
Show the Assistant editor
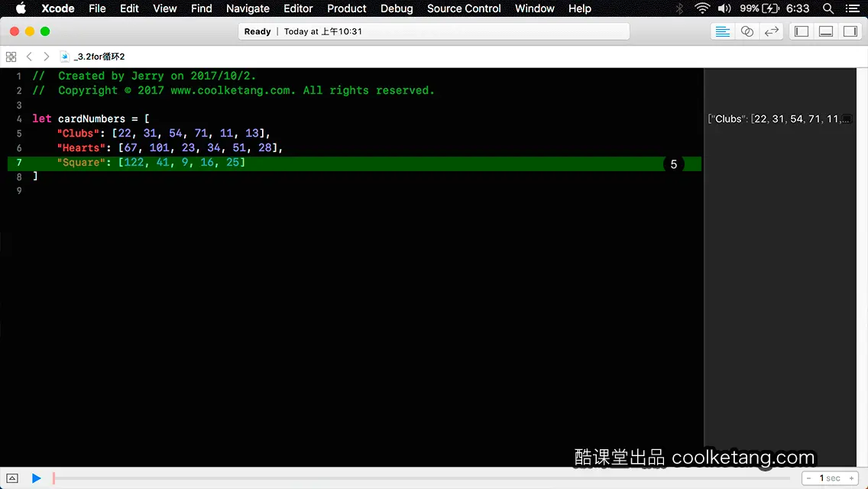pos(747,31)
